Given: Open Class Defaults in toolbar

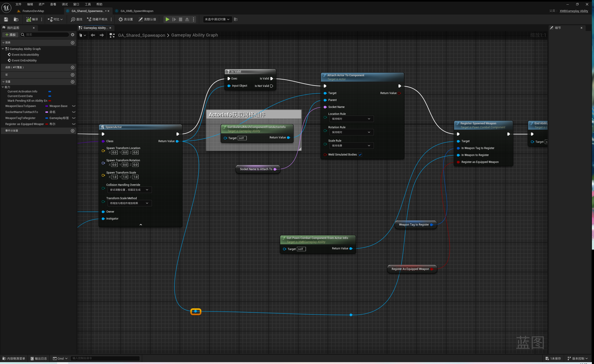Looking at the screenshot, I should click(147, 19).
